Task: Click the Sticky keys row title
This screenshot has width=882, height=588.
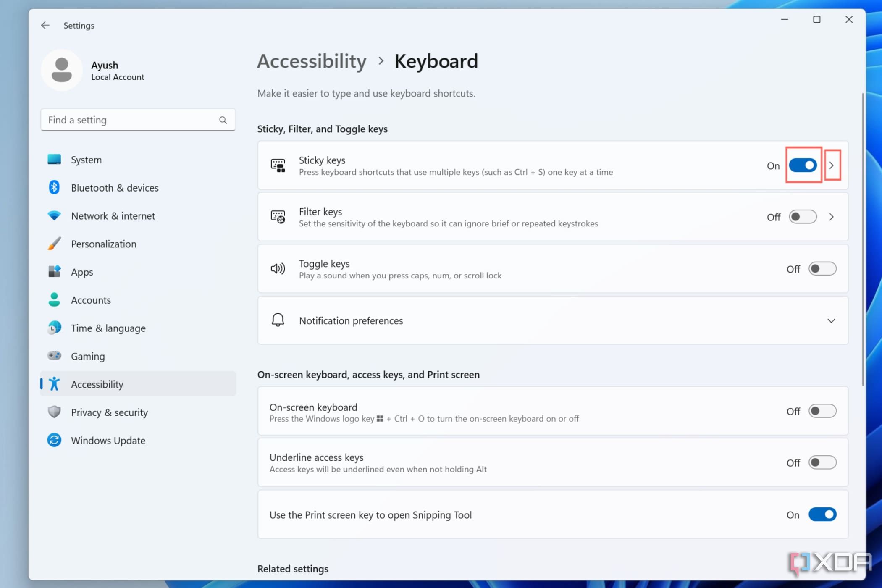Action: click(322, 160)
